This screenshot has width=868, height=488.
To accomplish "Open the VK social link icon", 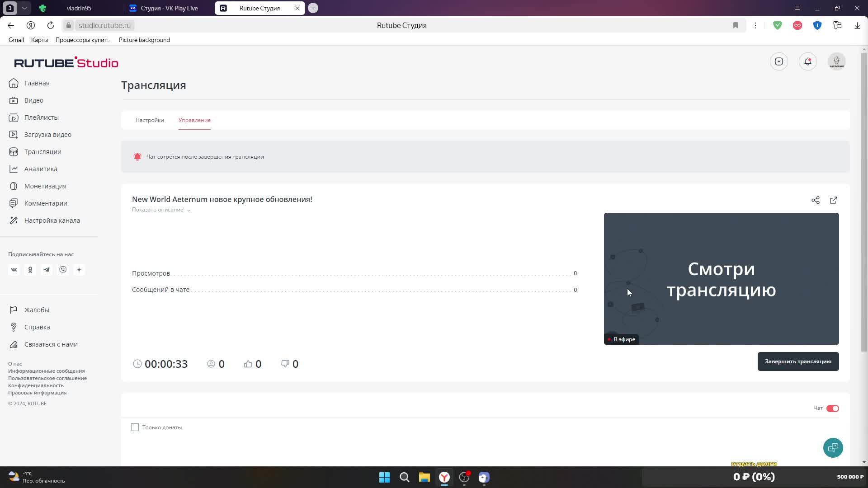I will pyautogui.click(x=14, y=270).
